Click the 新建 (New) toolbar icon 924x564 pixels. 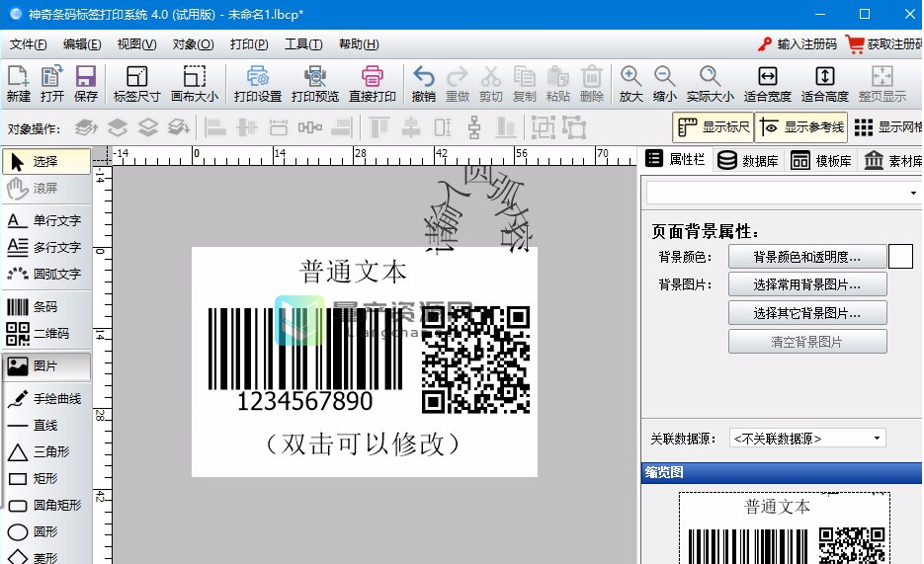coord(18,84)
